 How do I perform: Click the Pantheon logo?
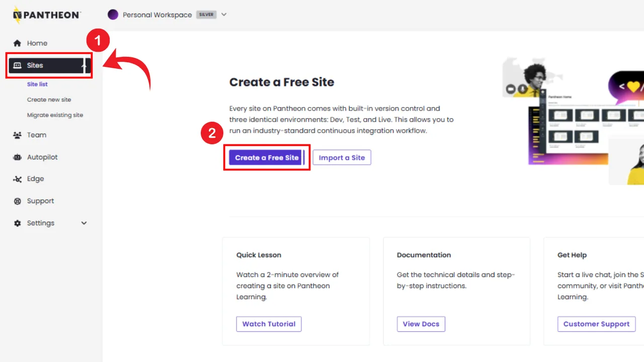pyautogui.click(x=46, y=15)
